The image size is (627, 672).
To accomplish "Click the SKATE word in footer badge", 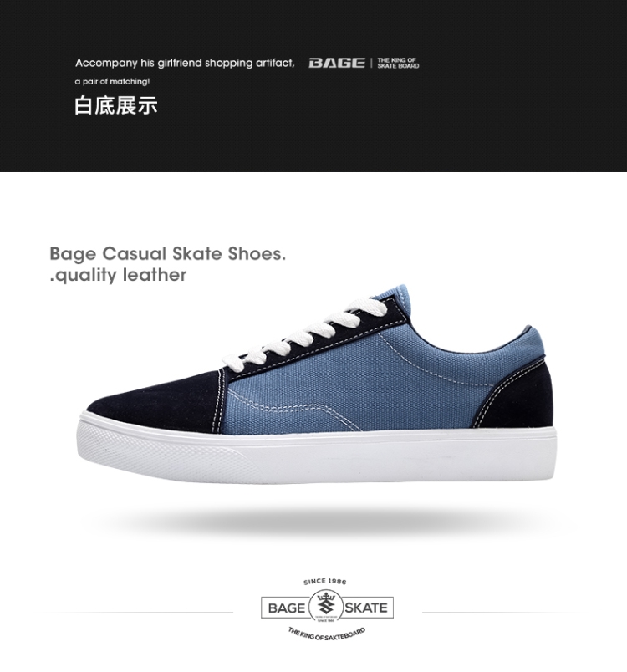I will click(366, 608).
